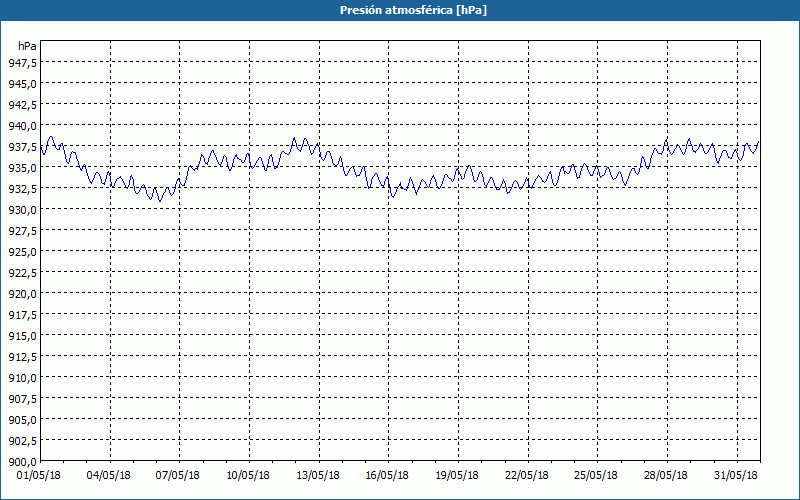
Task: Select the 927,5 axis value
Action: coord(22,231)
